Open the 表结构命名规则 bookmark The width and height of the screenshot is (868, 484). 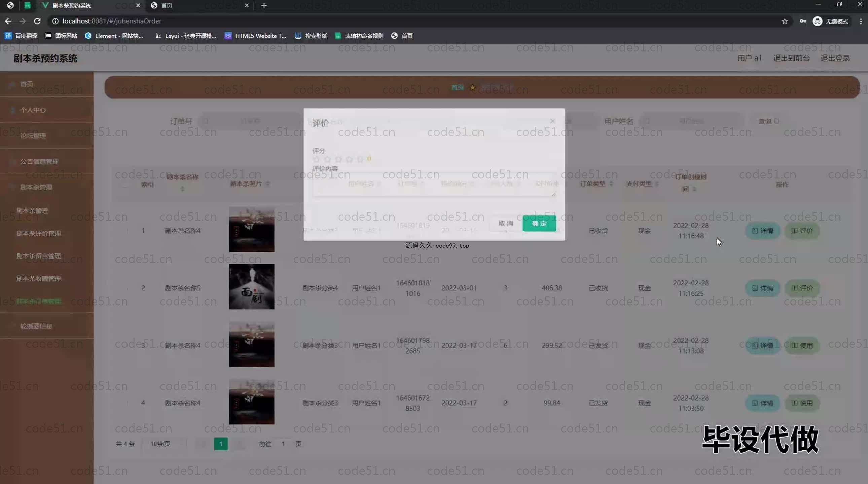click(359, 36)
